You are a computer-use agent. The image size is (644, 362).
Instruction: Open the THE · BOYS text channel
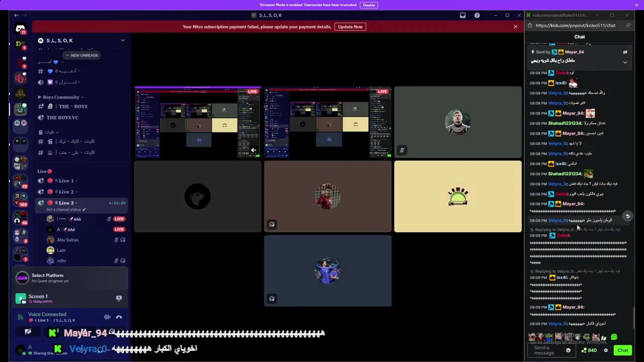[80, 107]
